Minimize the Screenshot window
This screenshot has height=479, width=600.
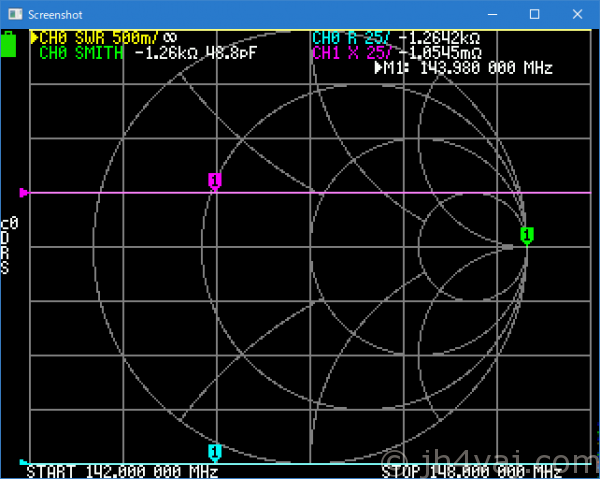492,15
